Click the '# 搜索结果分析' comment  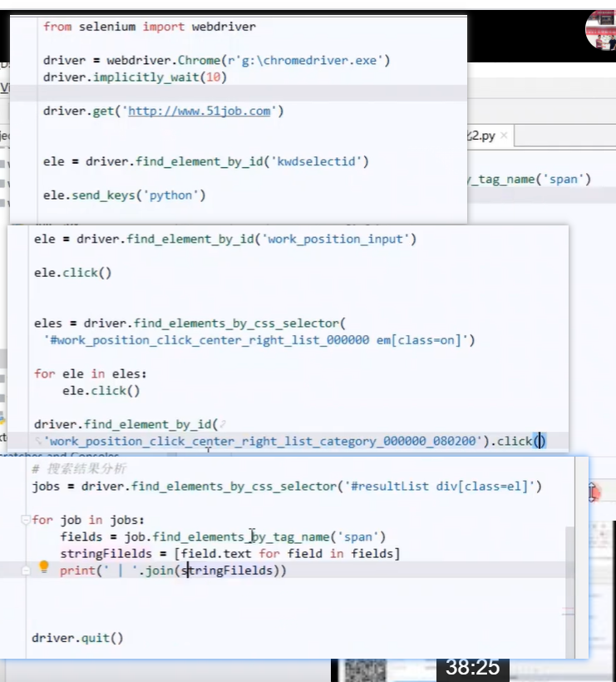(x=79, y=468)
